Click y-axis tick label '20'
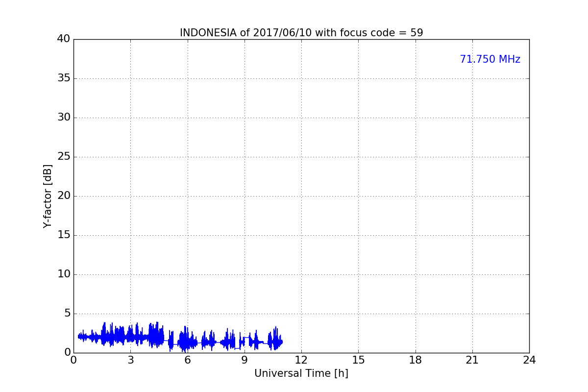The width and height of the screenshot is (588, 392). (64, 196)
